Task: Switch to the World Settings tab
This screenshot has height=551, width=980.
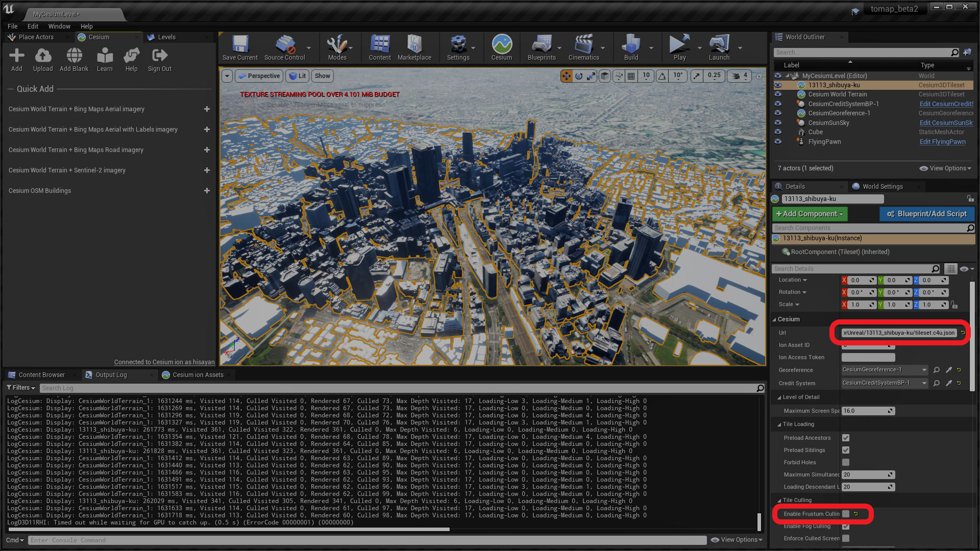Action: pyautogui.click(x=882, y=187)
